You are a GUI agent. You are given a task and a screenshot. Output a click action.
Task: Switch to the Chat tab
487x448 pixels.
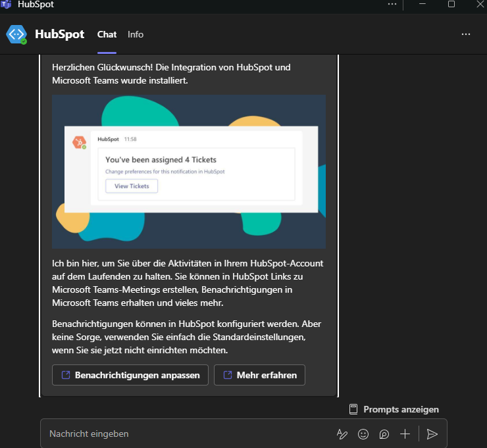(x=107, y=34)
